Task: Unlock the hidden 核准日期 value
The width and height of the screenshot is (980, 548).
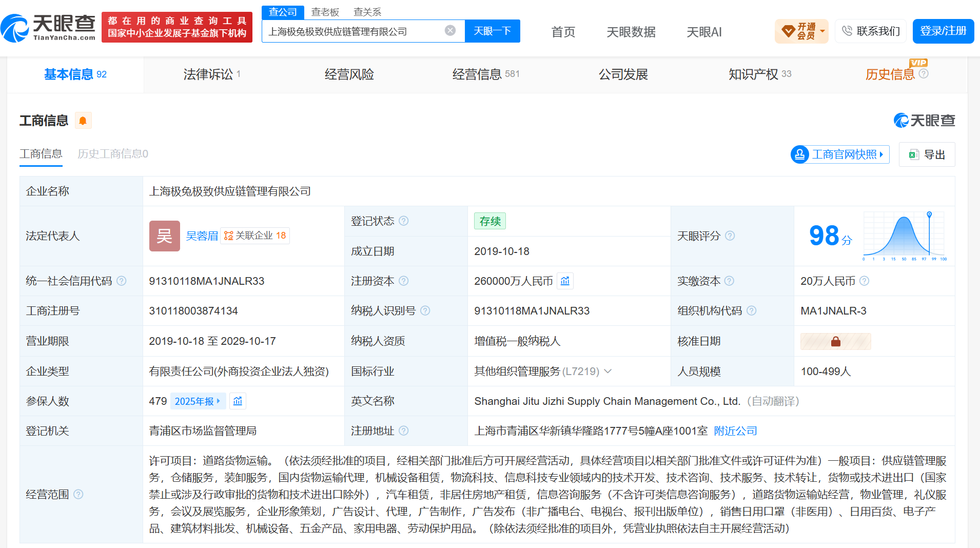Action: (x=836, y=341)
